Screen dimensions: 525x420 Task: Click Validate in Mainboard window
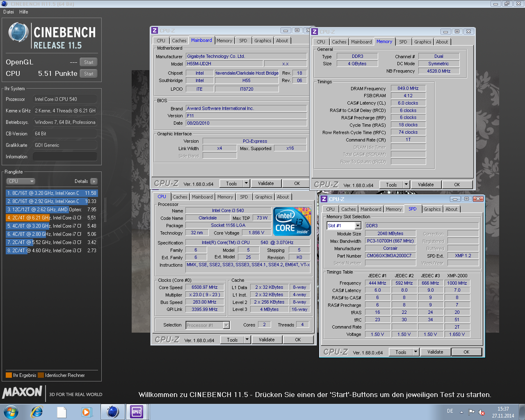[266, 184]
